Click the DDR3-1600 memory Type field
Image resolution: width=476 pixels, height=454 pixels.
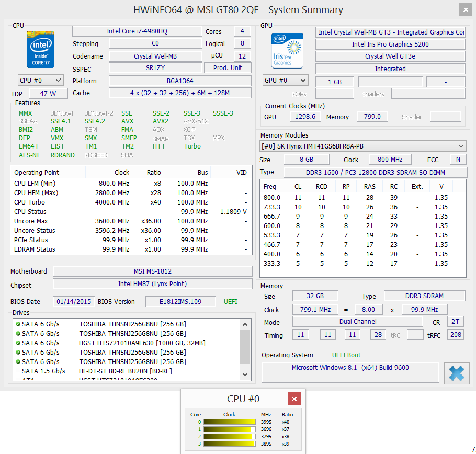pos(376,173)
